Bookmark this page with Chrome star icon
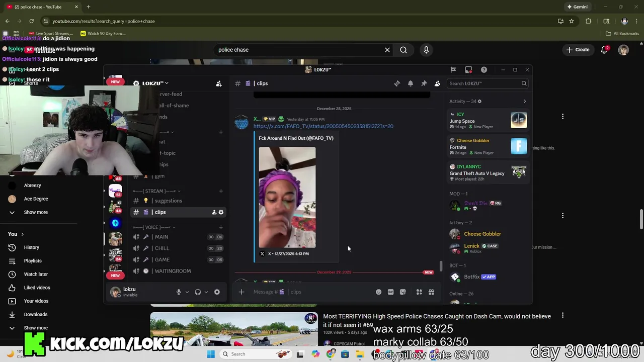The height and width of the screenshot is (362, 644). tap(572, 21)
